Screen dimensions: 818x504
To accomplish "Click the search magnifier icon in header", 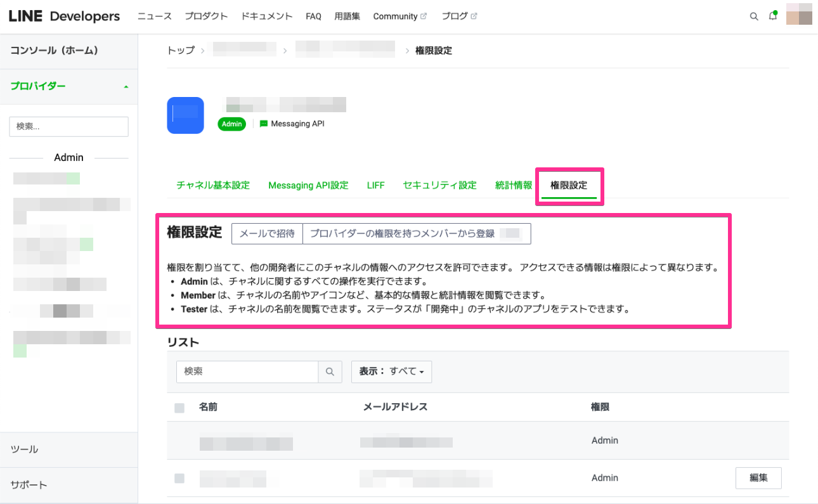I will pos(754,16).
